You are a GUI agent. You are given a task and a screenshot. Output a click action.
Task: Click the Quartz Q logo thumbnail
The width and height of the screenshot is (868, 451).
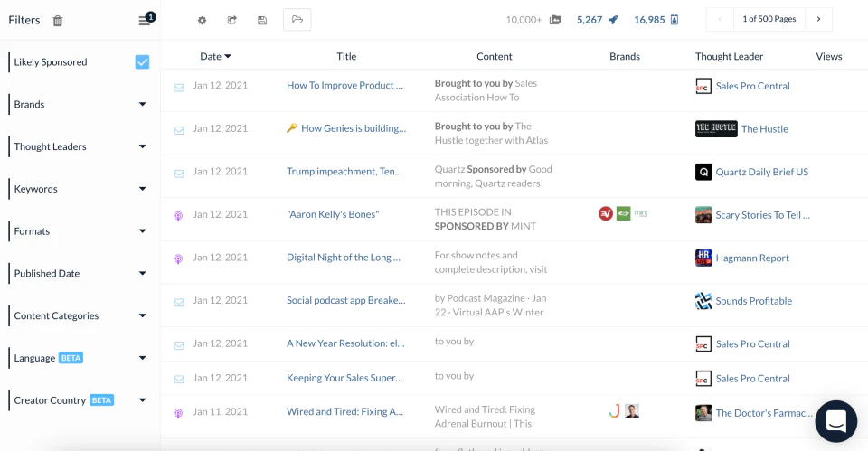coord(703,172)
